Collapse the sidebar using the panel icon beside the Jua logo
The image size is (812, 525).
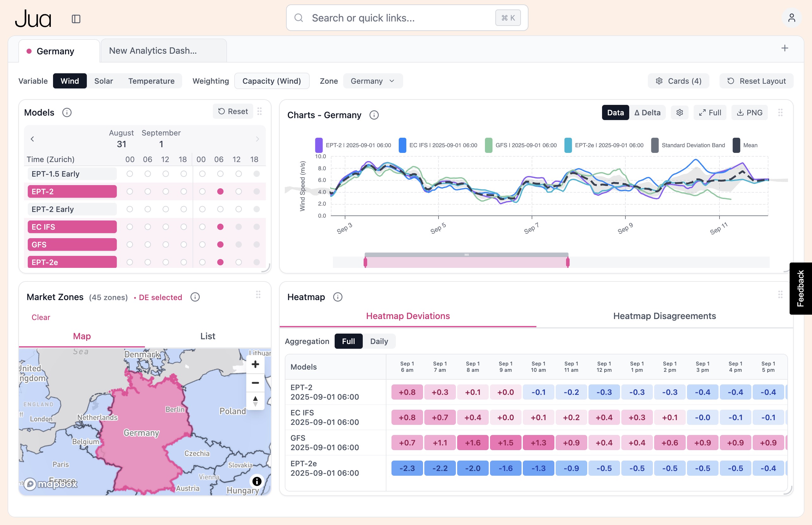[x=76, y=19]
